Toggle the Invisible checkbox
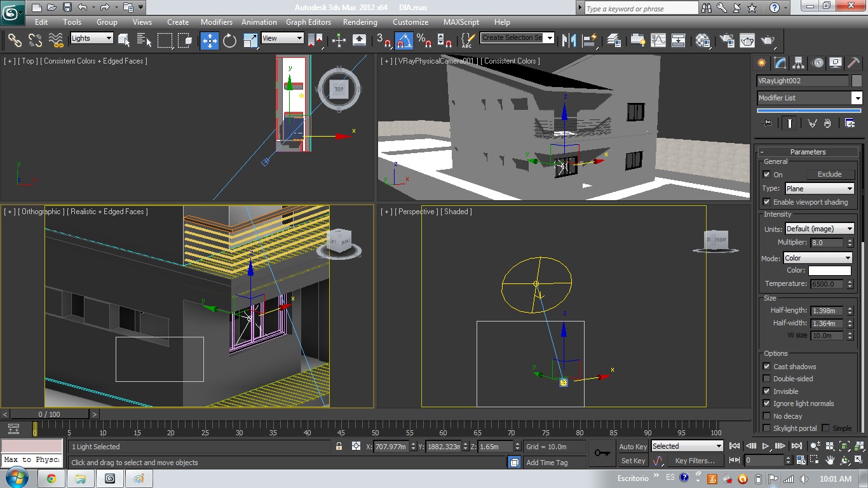Viewport: 868px width, 488px height. 767,391
